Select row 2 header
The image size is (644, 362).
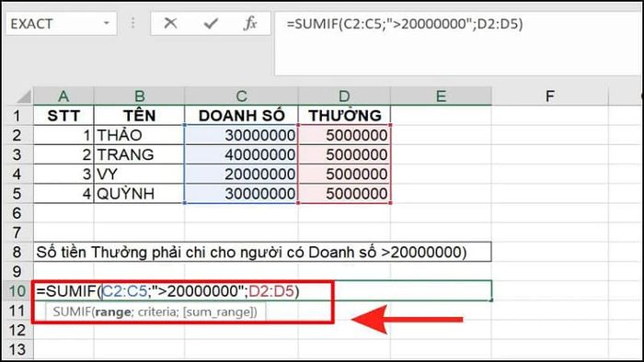click(x=17, y=135)
